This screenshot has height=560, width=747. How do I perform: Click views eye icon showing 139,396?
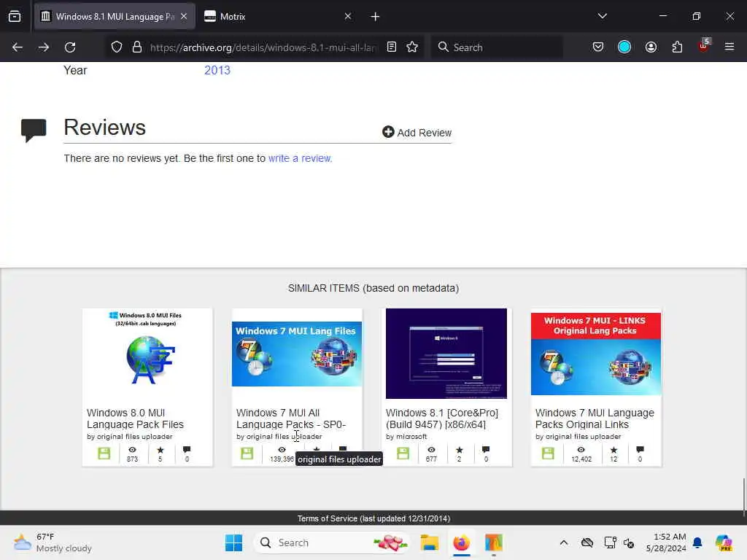tap(282, 450)
